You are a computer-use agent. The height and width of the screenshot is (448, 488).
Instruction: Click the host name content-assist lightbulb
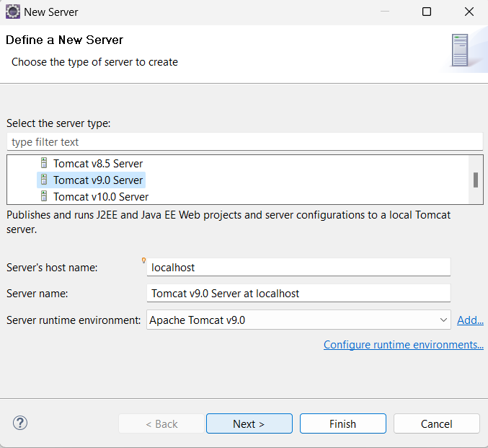[143, 260]
